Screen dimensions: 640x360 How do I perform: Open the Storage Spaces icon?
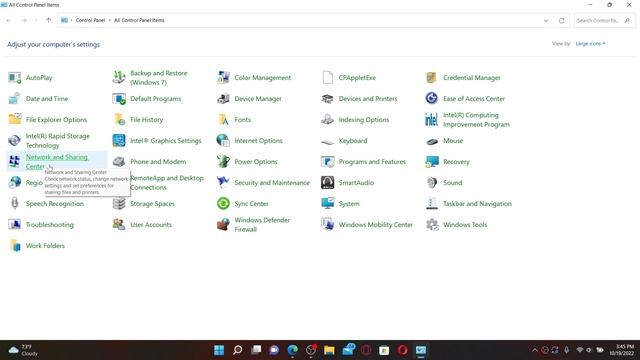[x=119, y=203]
